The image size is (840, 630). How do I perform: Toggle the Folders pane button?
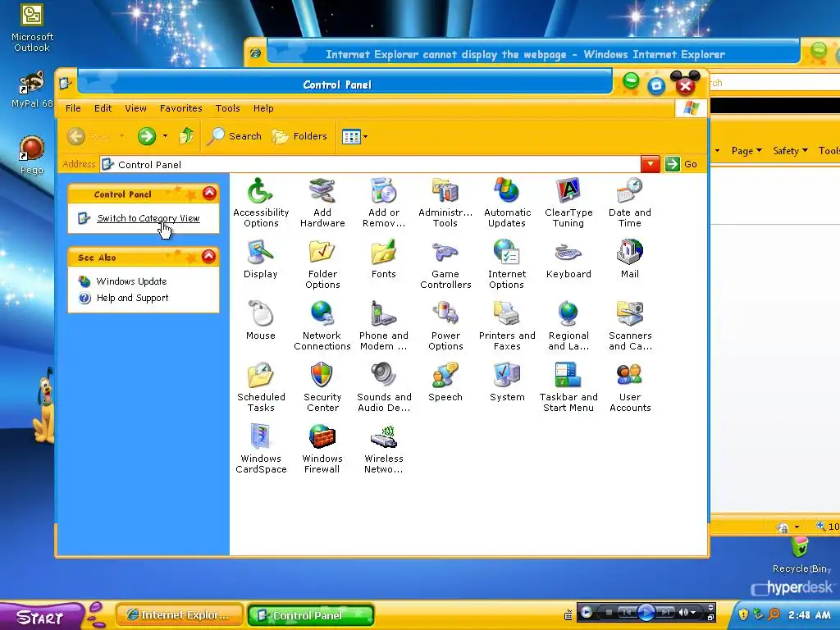coord(300,136)
